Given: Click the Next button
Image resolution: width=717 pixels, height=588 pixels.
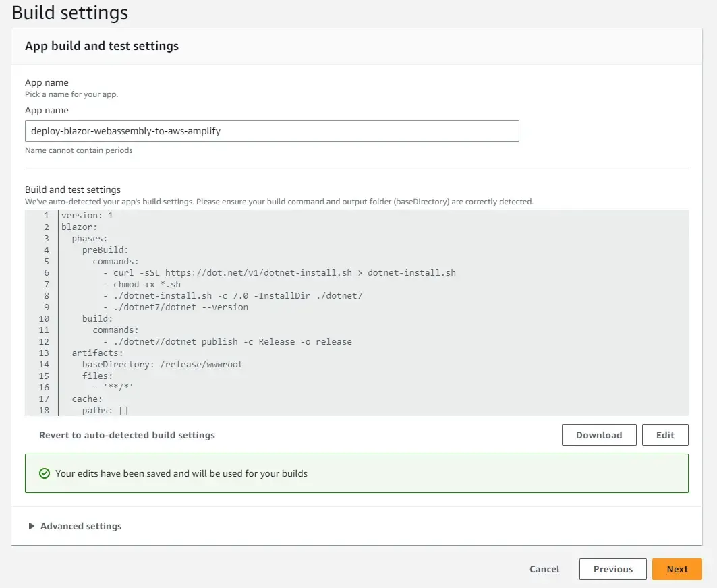Looking at the screenshot, I should click(x=677, y=568).
